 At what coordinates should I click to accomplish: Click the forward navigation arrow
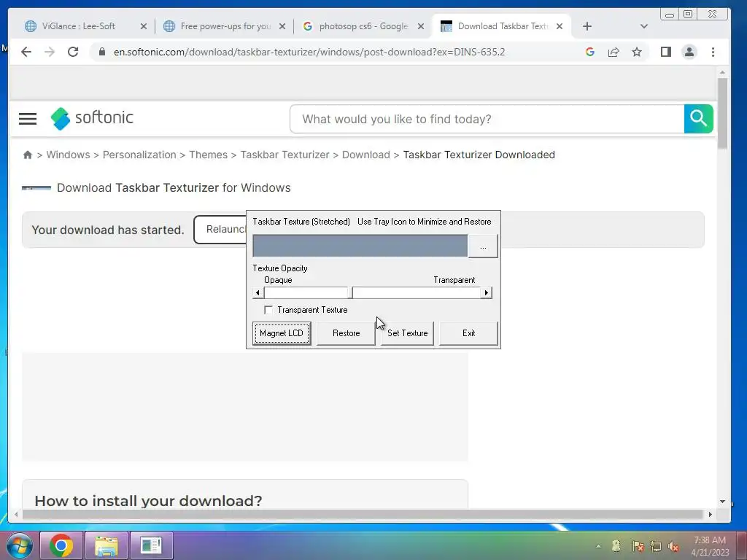(50, 52)
